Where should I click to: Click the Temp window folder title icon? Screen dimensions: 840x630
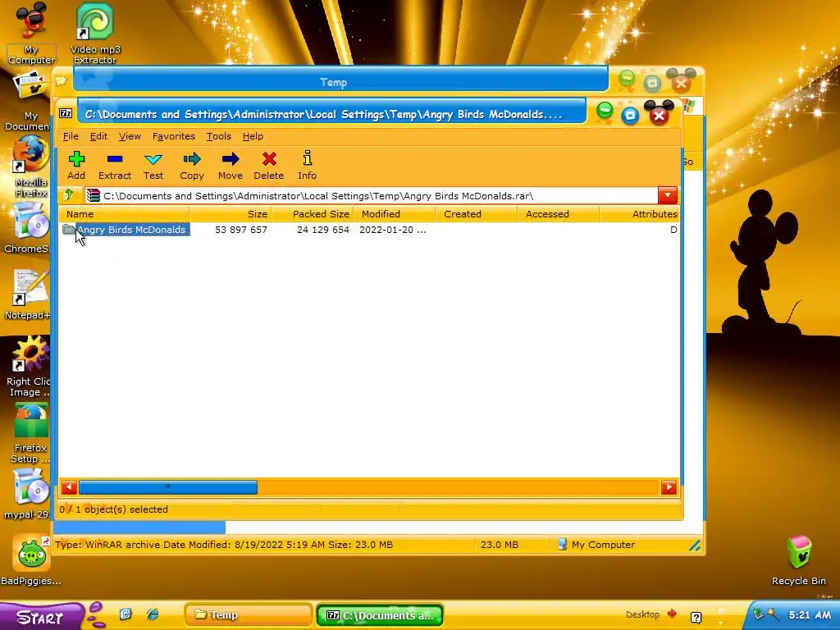click(61, 81)
